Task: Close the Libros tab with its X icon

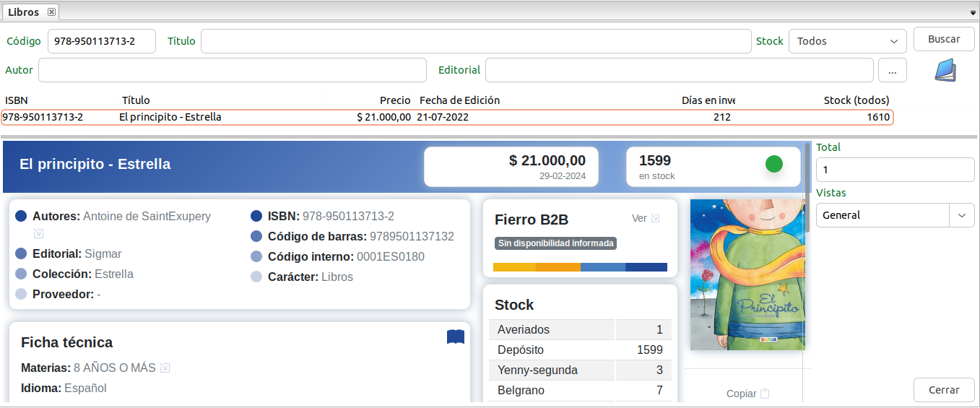Action: click(51, 12)
